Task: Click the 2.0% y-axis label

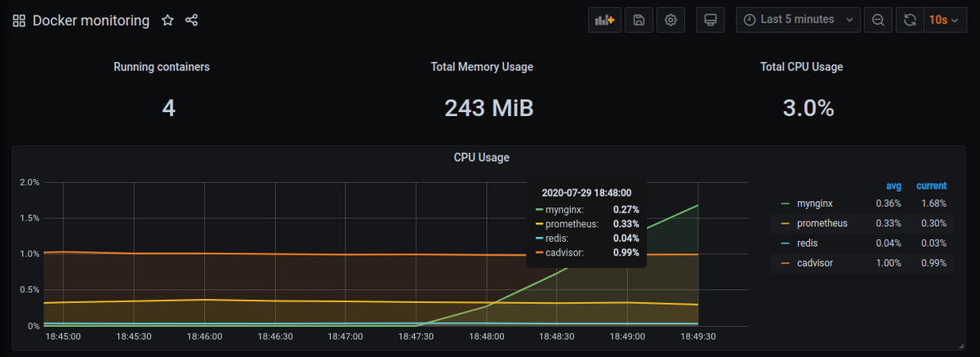Action: (29, 181)
